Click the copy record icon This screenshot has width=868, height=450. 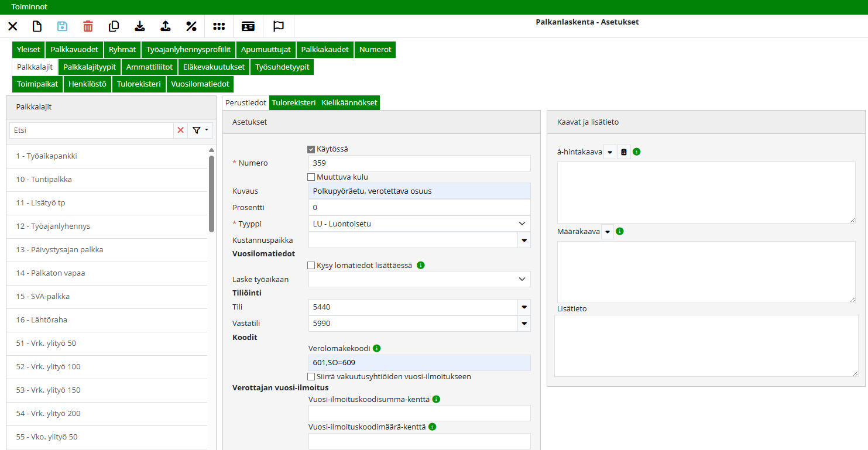point(114,26)
